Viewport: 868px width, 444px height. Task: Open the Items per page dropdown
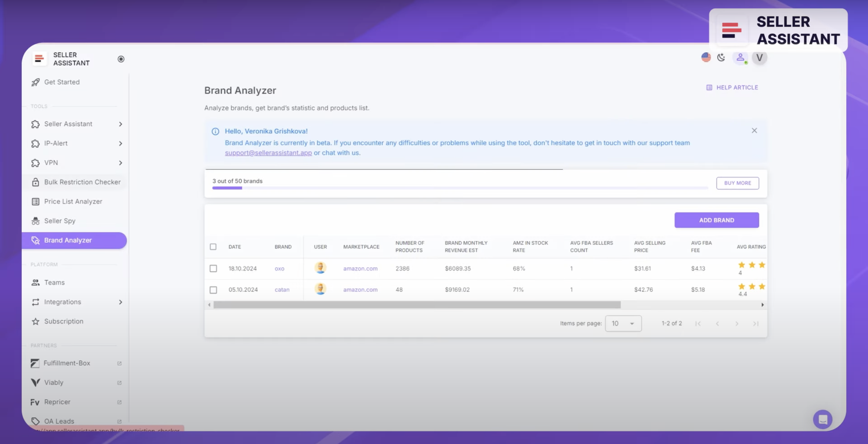[x=623, y=324]
